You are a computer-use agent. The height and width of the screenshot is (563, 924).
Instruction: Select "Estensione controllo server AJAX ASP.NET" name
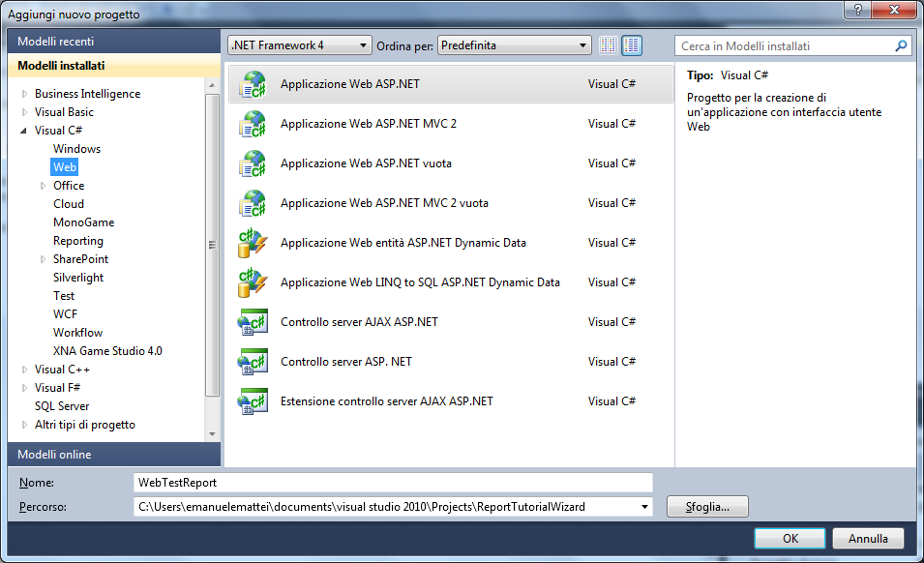pyautogui.click(x=387, y=401)
